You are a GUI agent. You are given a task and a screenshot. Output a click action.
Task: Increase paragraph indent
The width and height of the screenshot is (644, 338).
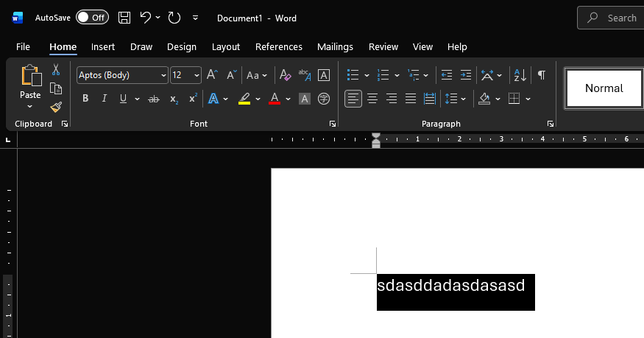(x=465, y=75)
